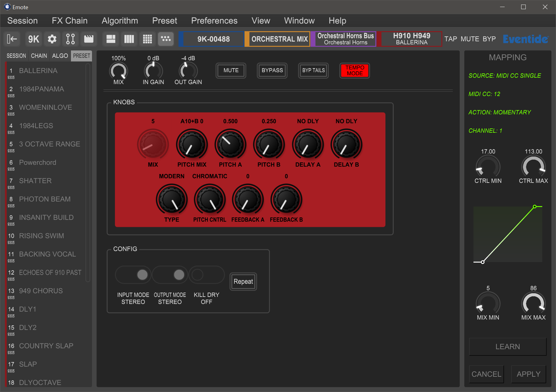
Task: Toggle MUTE in the top bar
Action: click(x=470, y=39)
